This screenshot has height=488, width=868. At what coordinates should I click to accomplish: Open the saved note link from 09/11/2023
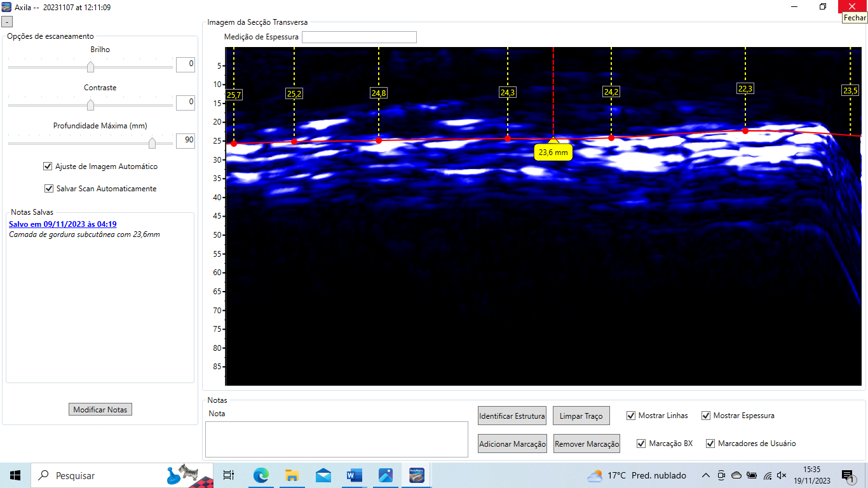coord(62,224)
